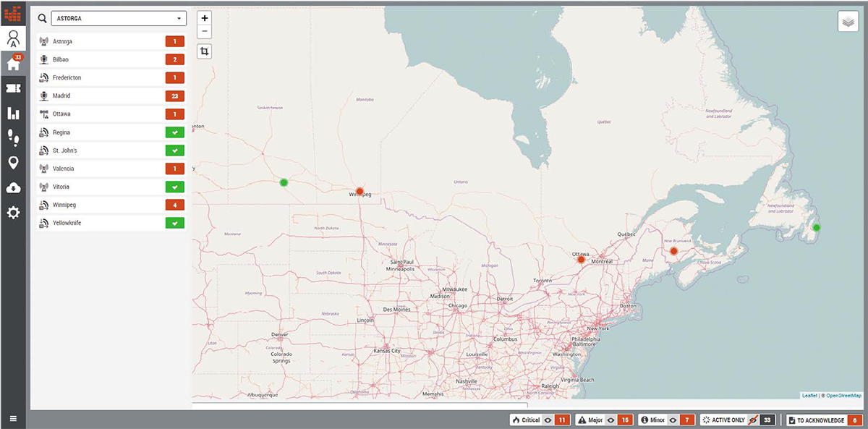This screenshot has height=429, width=868.
Task: Toggle the Major alarms eye icon
Action: (x=611, y=420)
